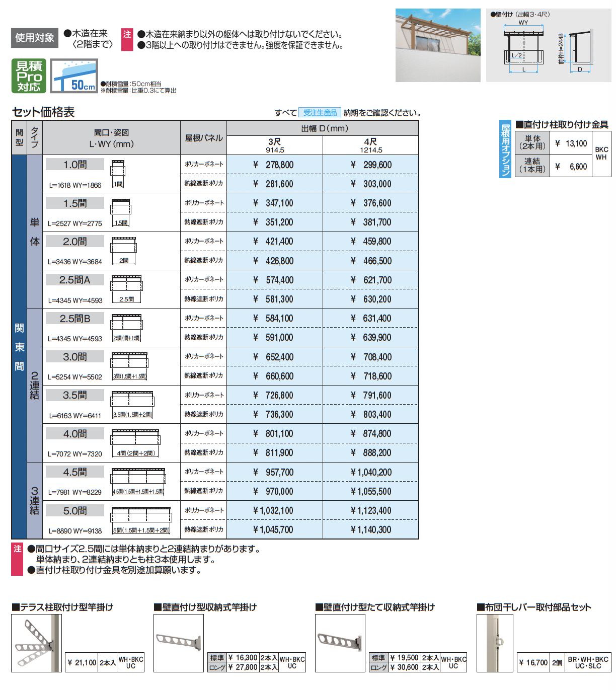
Task: Click the L=8890 WY=9138 dimension text
Action: pyautogui.click(x=75, y=531)
